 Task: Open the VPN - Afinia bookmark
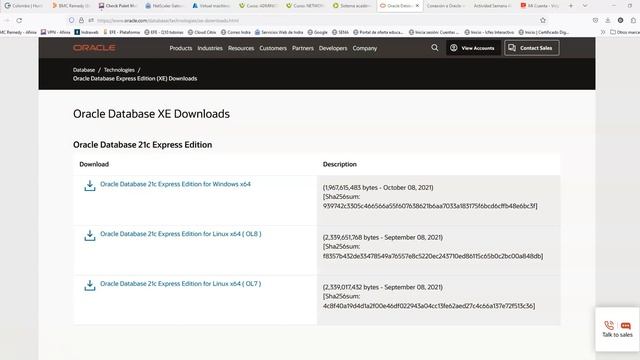click(56, 32)
